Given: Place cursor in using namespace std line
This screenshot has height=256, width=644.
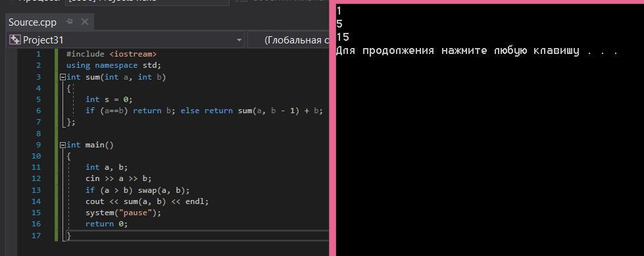Looking at the screenshot, I should click(x=114, y=65).
